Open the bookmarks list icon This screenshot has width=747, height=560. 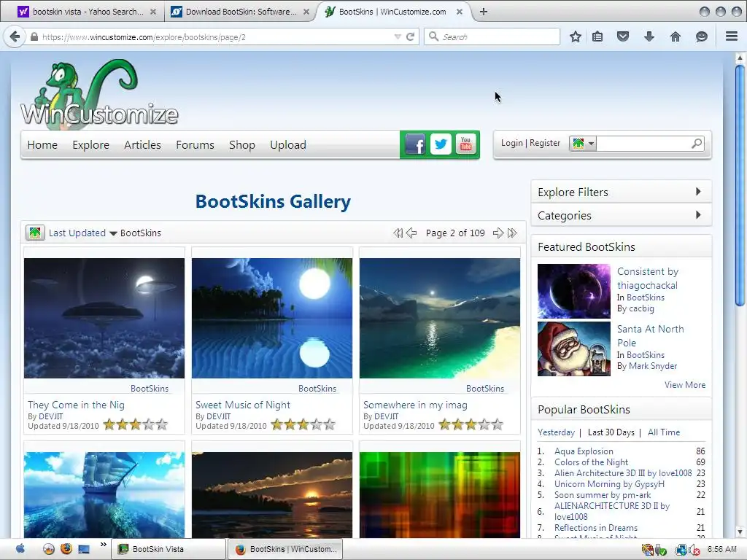tap(597, 36)
